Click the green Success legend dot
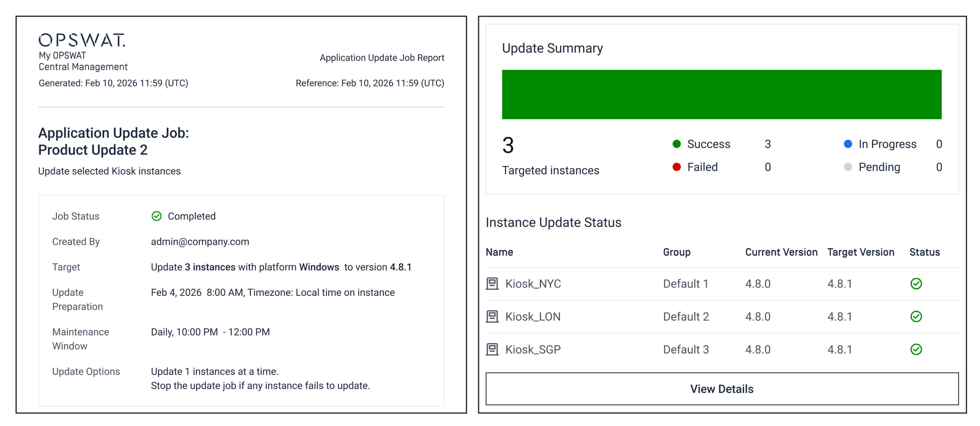This screenshot has height=426, width=980. 677,144
